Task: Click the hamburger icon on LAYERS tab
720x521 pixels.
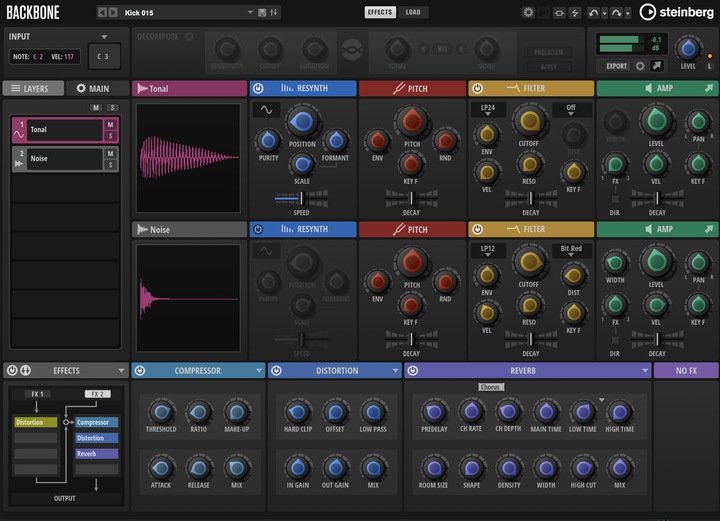Action: click(16, 88)
